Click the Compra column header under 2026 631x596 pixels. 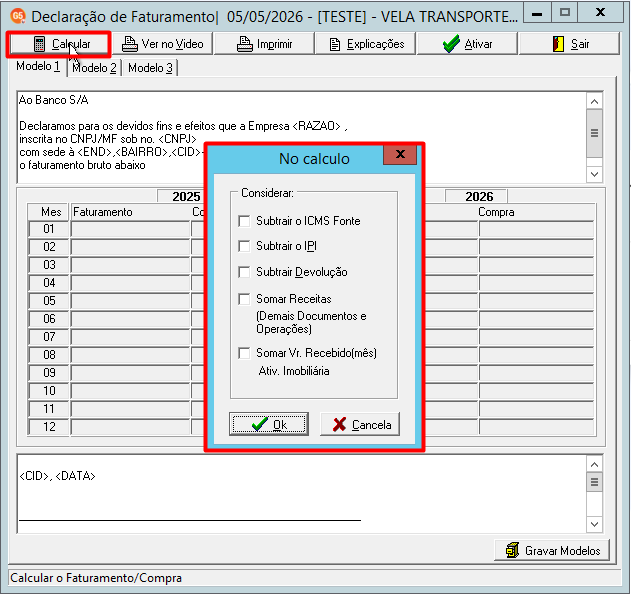tap(496, 212)
